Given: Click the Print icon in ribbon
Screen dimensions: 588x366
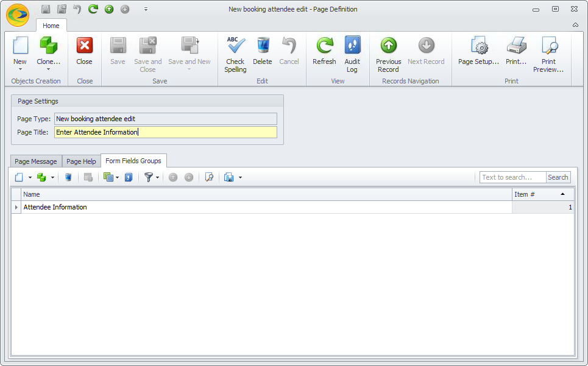Looking at the screenshot, I should (x=516, y=45).
